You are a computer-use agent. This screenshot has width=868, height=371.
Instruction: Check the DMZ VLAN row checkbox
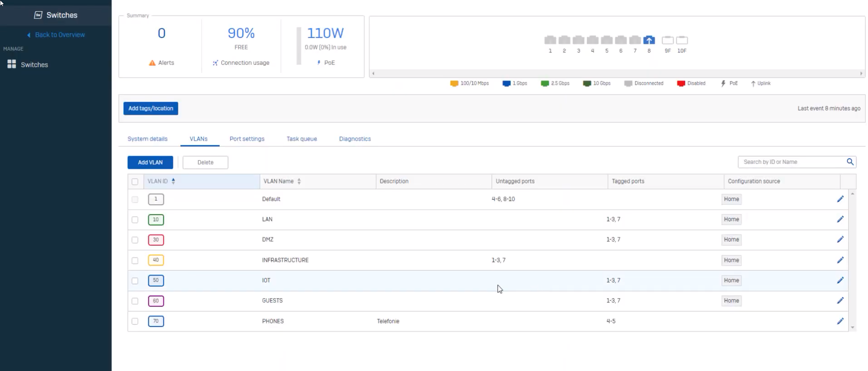coord(135,240)
